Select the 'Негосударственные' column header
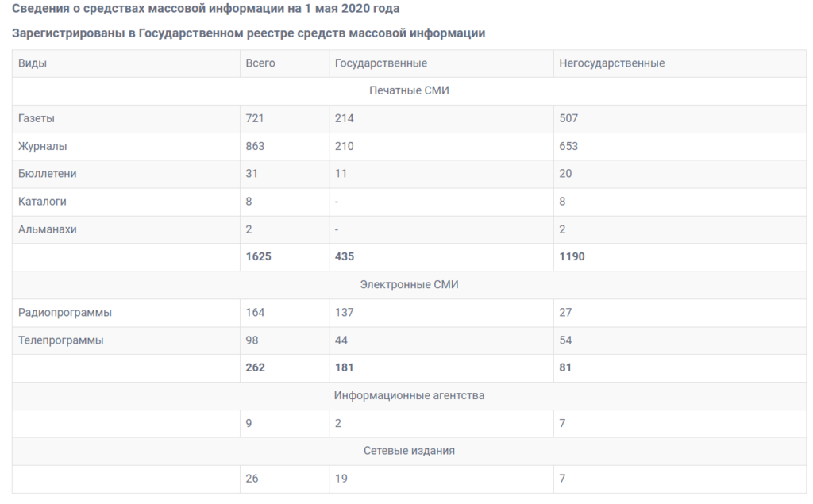Image resolution: width=813 pixels, height=504 pixels. coord(611,63)
